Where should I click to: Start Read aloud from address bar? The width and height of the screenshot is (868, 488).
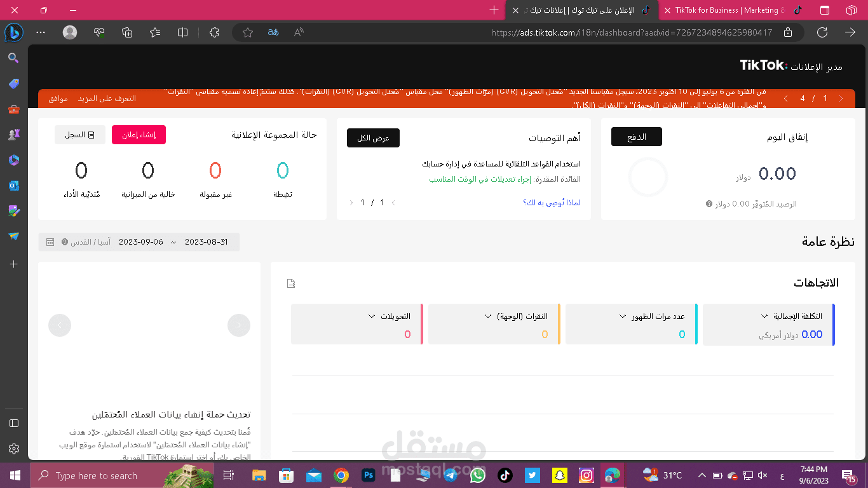click(x=299, y=32)
